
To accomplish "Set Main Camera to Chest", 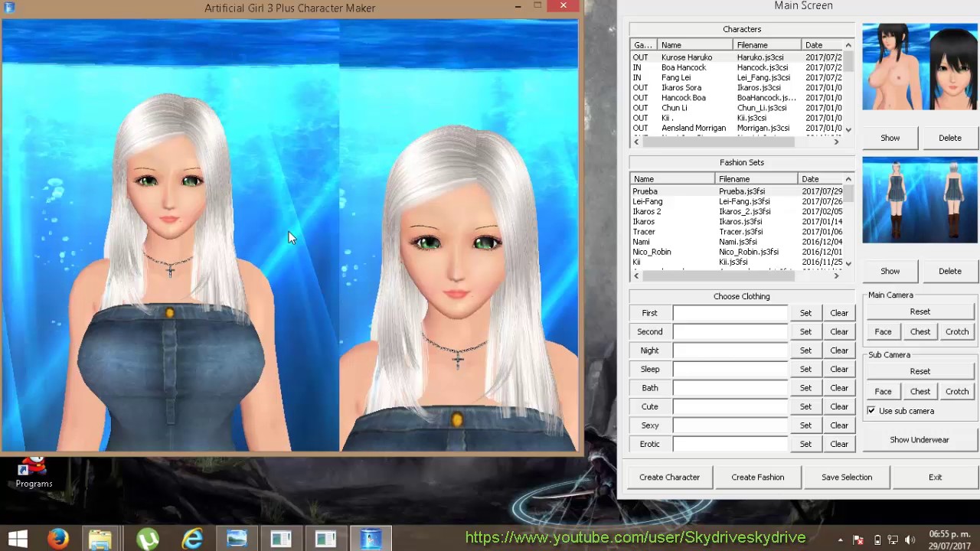I will [x=920, y=331].
